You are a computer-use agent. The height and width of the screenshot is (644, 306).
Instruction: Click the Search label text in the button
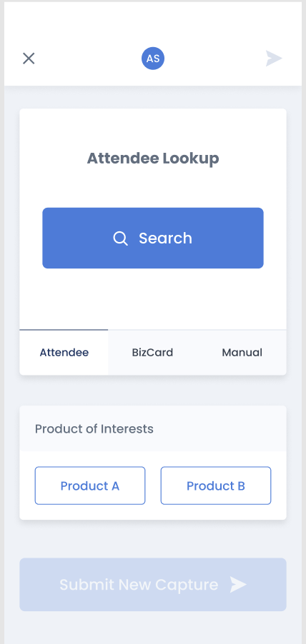pyautogui.click(x=165, y=238)
